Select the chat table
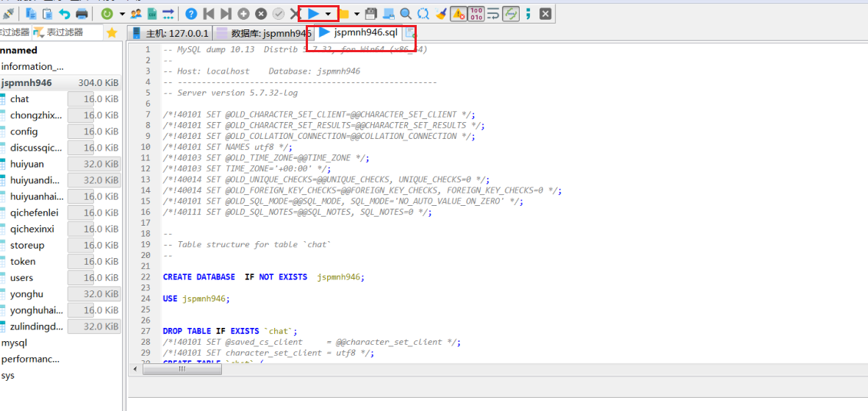Viewport: 868px width, 411px height. [x=19, y=99]
